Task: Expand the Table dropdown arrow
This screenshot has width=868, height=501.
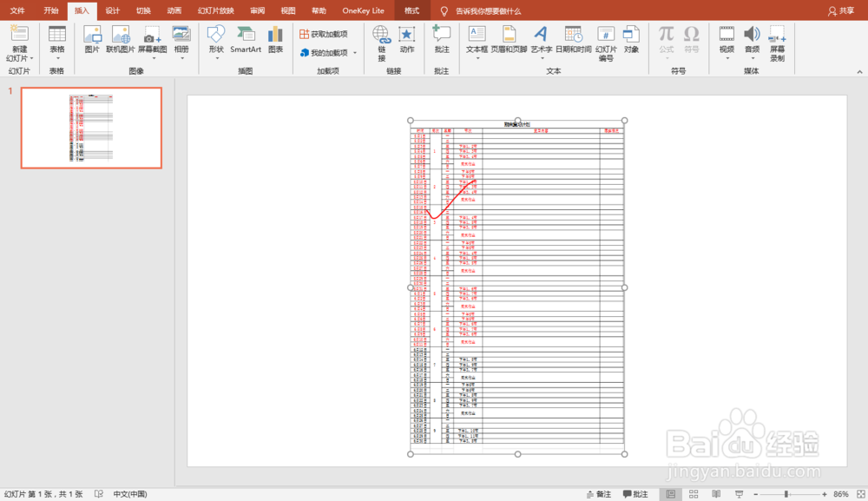Action: [57, 58]
